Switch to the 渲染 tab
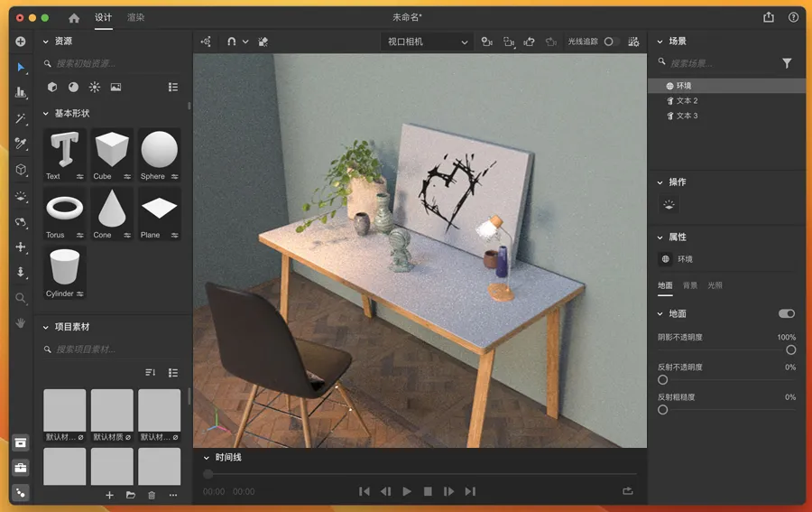Screen dimensions: 812x512 tap(135, 18)
